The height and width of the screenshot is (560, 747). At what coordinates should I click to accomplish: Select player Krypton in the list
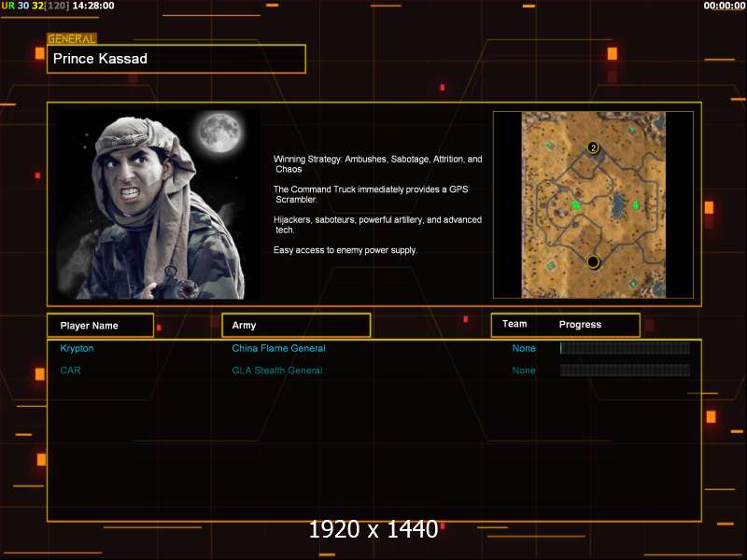tap(77, 348)
